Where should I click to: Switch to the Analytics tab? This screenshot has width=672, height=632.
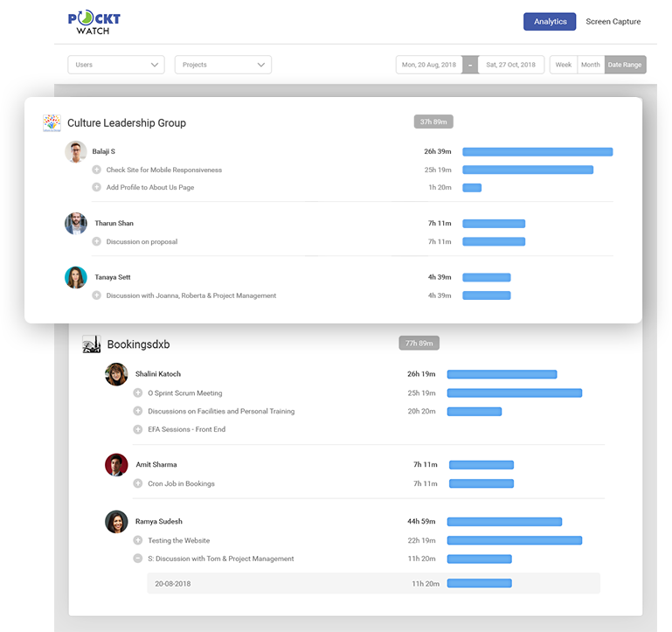point(550,22)
